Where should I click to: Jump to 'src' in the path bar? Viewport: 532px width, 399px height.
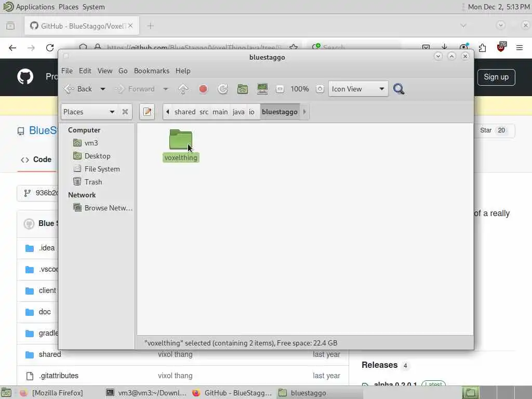tap(204, 112)
